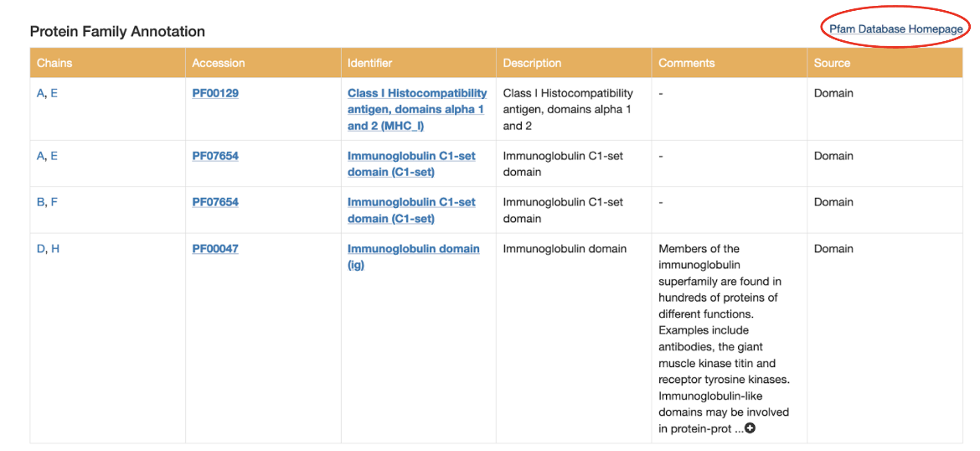Click chain E in the PF00129 row
The height and width of the screenshot is (451, 980).
54,93
